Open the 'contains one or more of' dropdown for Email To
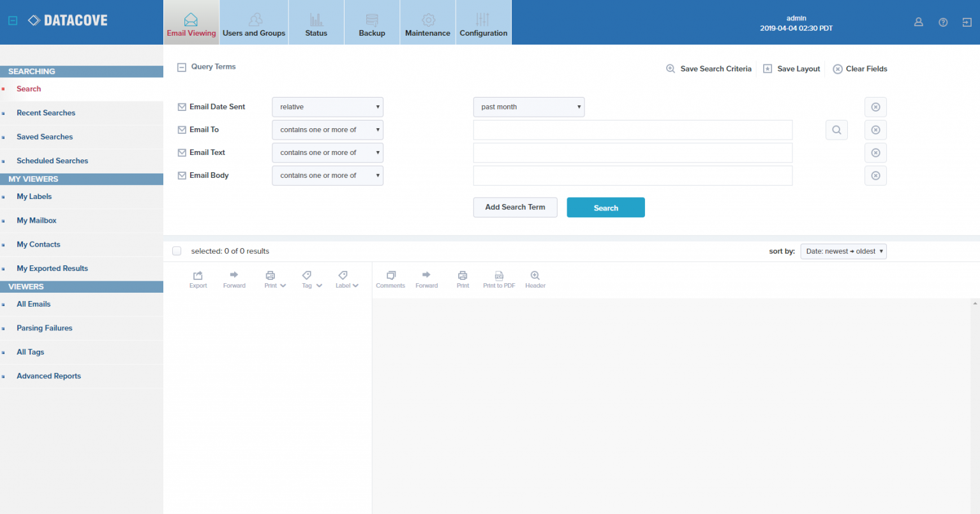The width and height of the screenshot is (980, 514). (327, 129)
